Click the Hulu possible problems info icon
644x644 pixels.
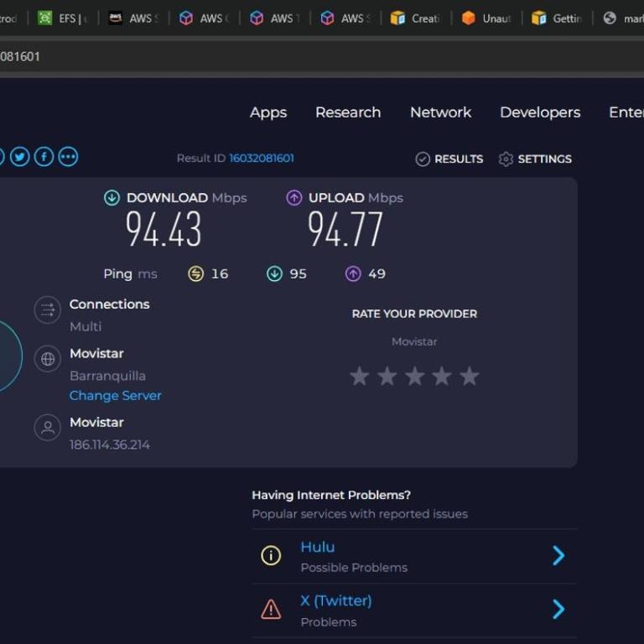[x=271, y=555]
